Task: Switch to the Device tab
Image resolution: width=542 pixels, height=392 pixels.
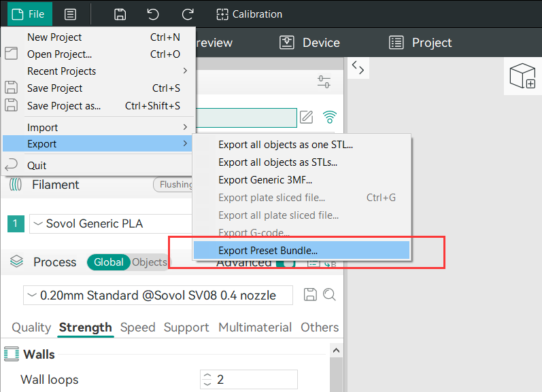Action: point(309,43)
